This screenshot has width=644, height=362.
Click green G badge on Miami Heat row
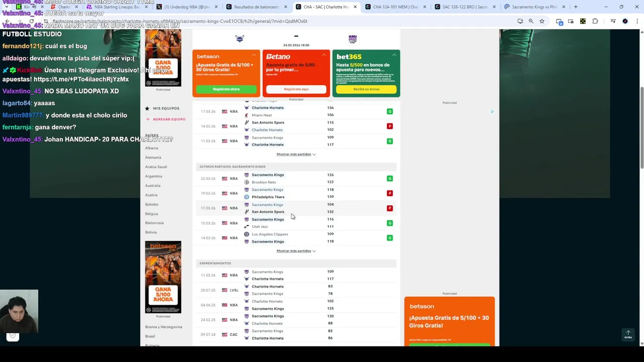(389, 111)
